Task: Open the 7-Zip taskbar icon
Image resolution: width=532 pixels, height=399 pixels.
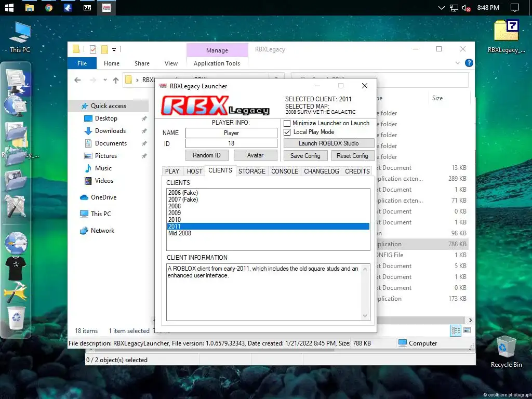Action: pyautogui.click(x=87, y=7)
